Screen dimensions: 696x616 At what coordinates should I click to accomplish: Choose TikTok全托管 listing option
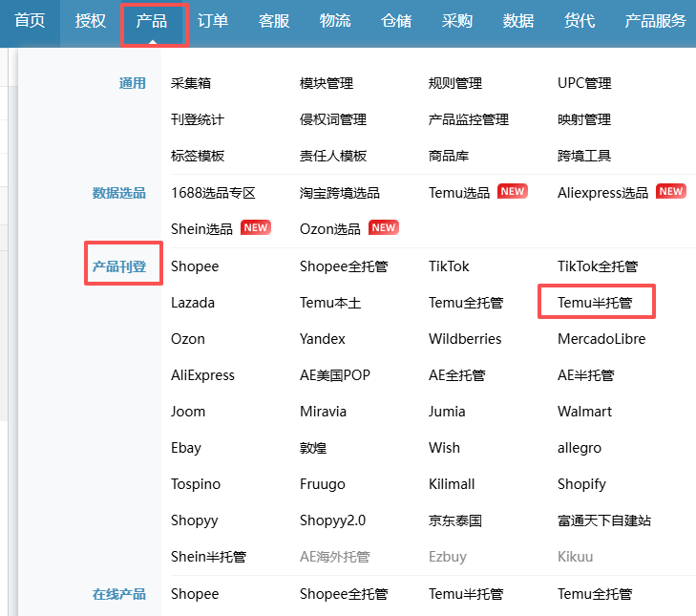coord(597,266)
